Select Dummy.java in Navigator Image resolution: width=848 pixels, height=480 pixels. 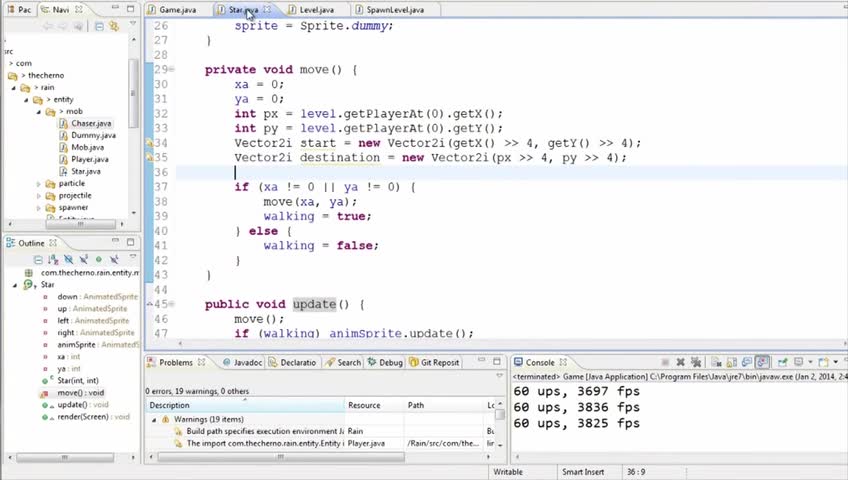tap(87, 135)
